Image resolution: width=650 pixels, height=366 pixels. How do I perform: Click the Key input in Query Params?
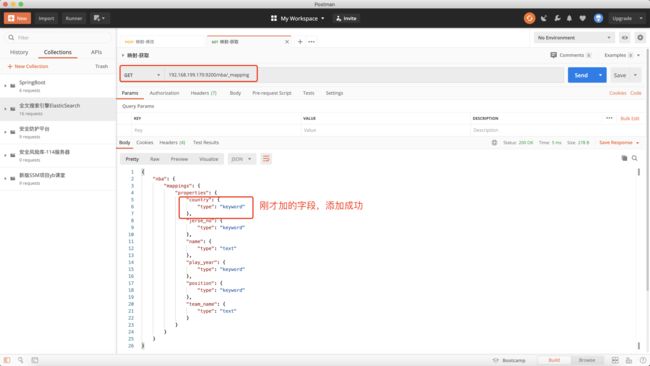tap(216, 130)
